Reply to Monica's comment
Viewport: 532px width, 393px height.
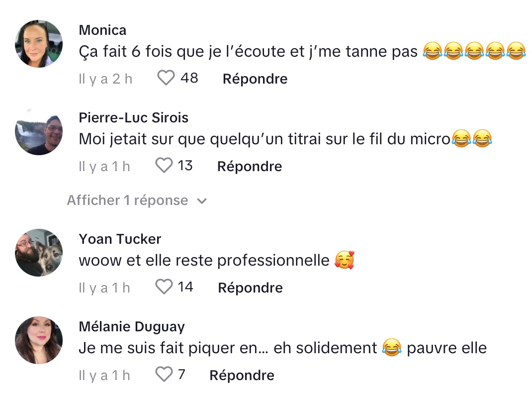255,79
